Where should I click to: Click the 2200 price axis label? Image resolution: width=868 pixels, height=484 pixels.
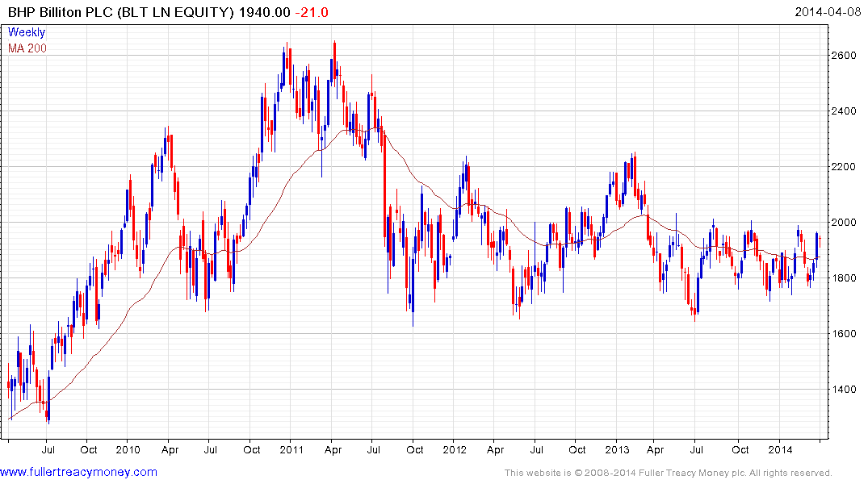point(845,167)
